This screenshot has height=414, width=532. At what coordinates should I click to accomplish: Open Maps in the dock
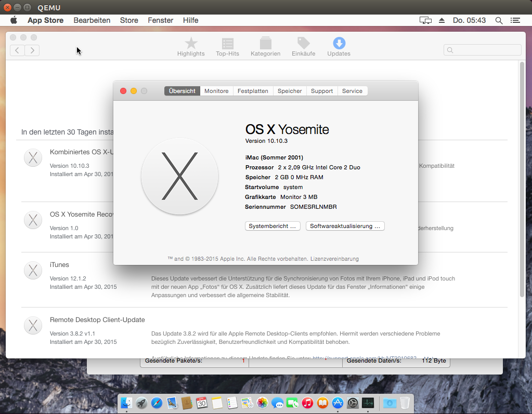pos(247,403)
